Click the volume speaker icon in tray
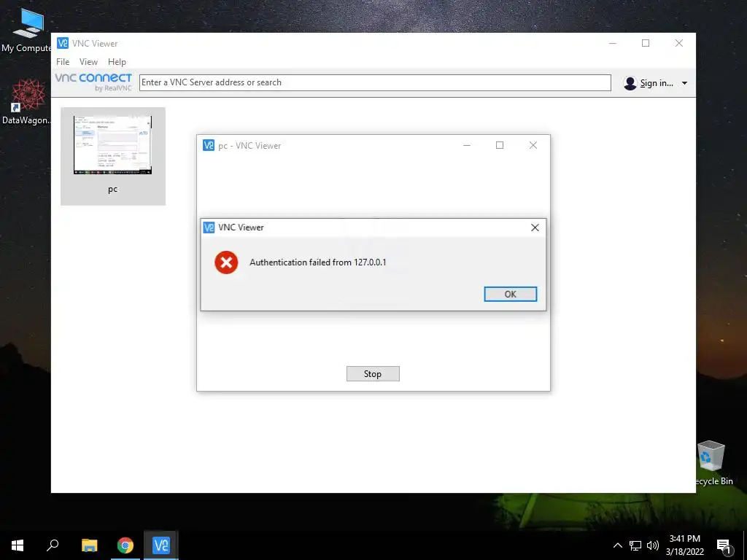 pos(653,545)
